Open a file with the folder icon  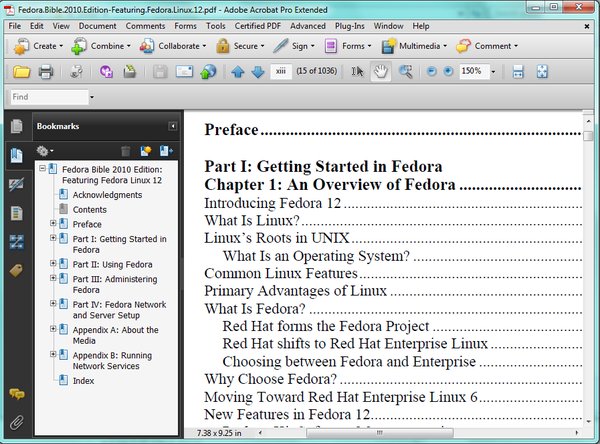pos(21,72)
